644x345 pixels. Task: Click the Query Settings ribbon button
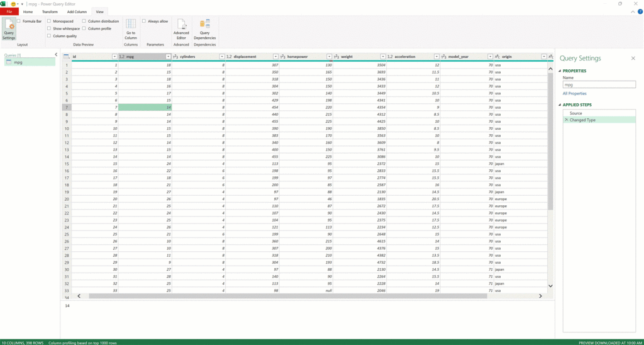pyautogui.click(x=9, y=30)
